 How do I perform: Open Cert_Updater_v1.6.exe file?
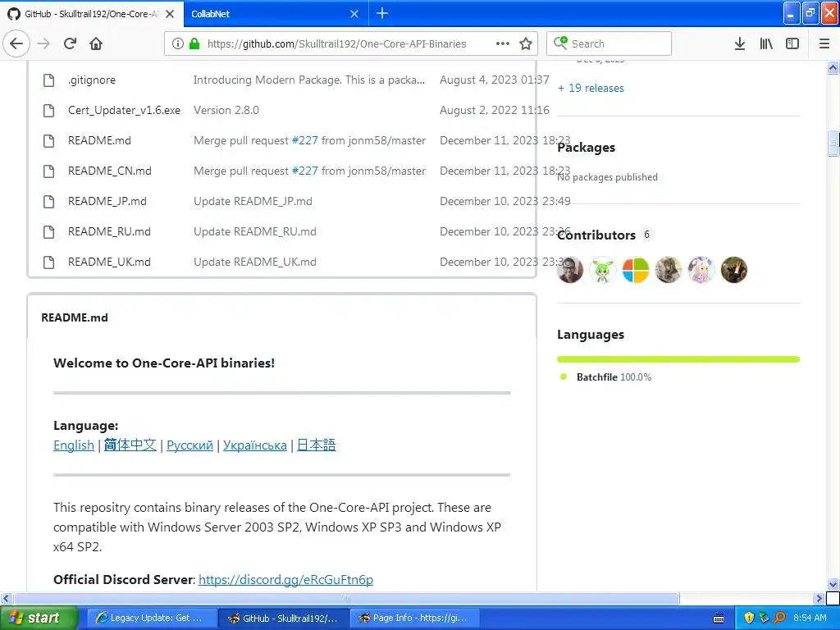pos(125,111)
